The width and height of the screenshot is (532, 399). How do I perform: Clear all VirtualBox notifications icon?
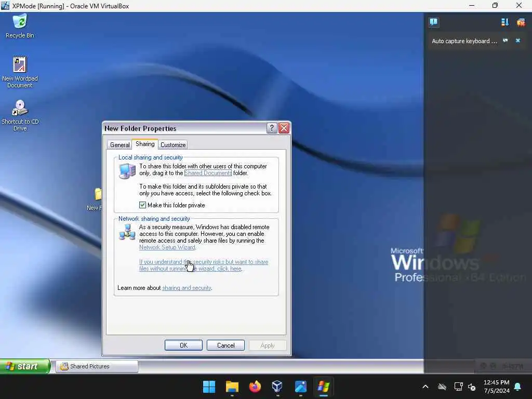coord(521,22)
